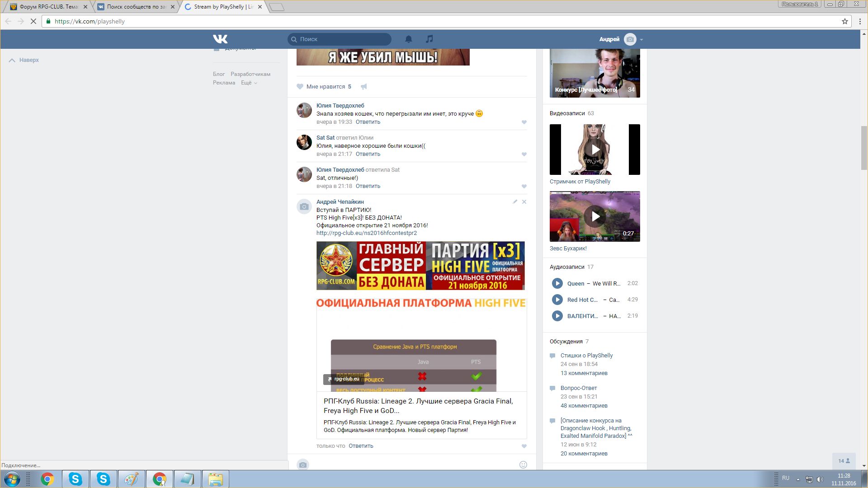Open Sat Sat's profile name link
Image resolution: width=868 pixels, height=488 pixels.
click(325, 138)
